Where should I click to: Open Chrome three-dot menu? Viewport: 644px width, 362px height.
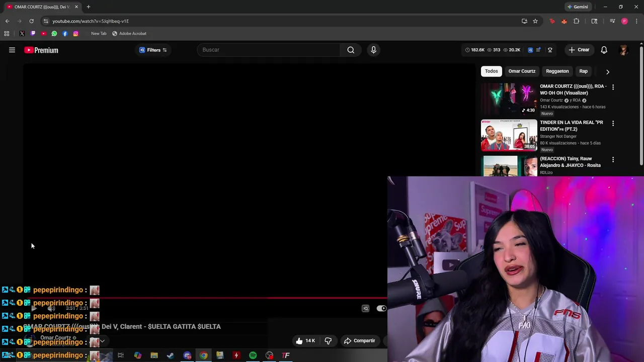636,21
